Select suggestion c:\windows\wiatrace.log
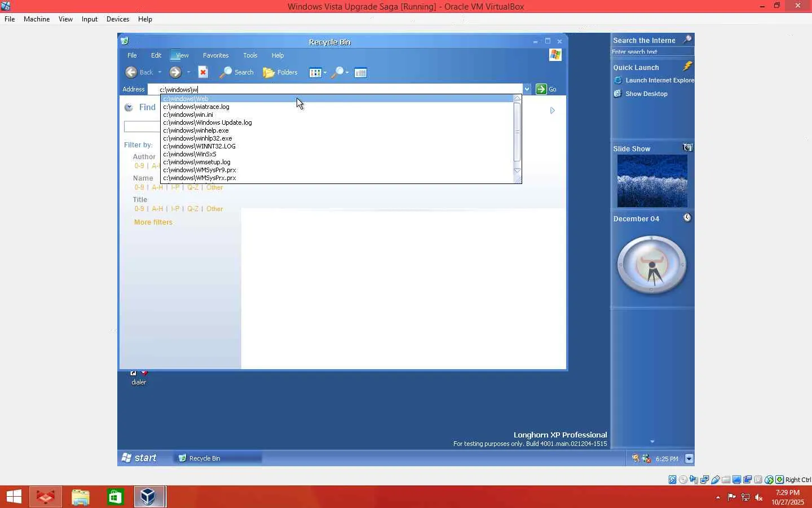 pos(337,107)
